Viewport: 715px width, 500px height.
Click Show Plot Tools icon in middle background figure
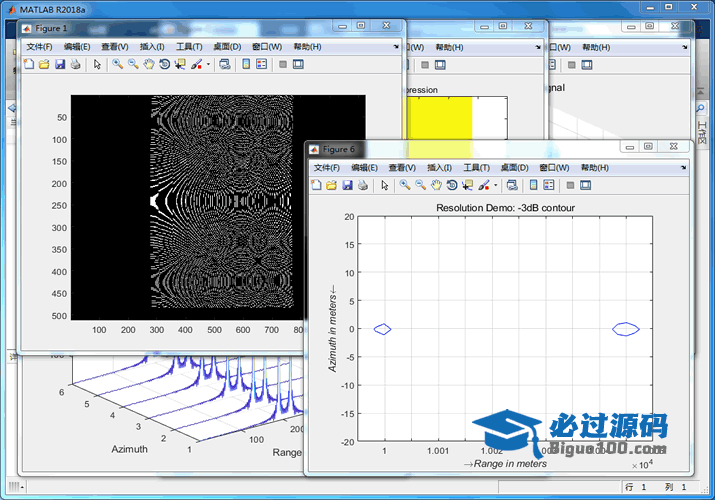click(440, 65)
